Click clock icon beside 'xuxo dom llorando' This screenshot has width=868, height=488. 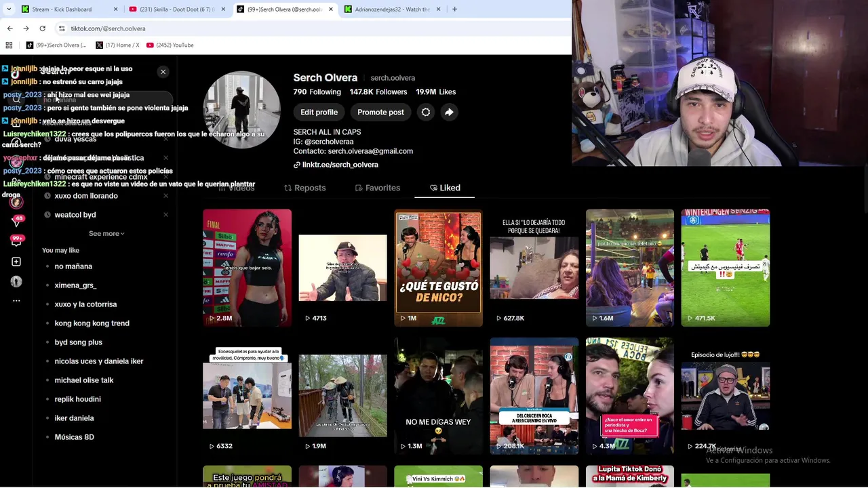[x=47, y=196]
